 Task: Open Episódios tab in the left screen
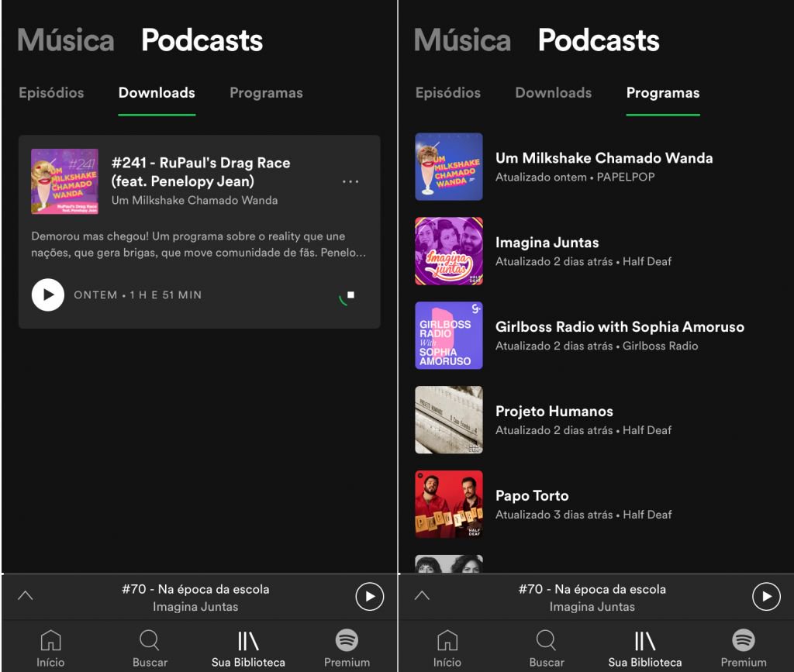(x=51, y=92)
